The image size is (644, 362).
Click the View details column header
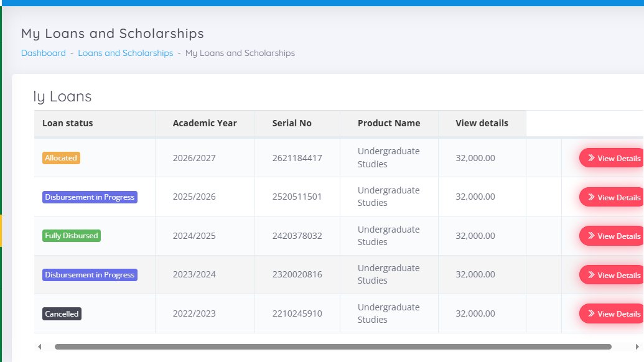coord(482,123)
